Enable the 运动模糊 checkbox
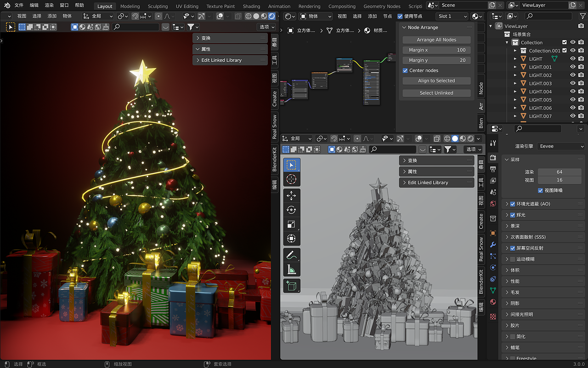 [513, 259]
